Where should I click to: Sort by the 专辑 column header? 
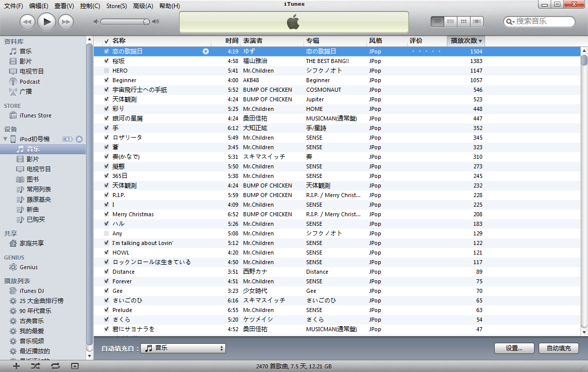pos(335,41)
